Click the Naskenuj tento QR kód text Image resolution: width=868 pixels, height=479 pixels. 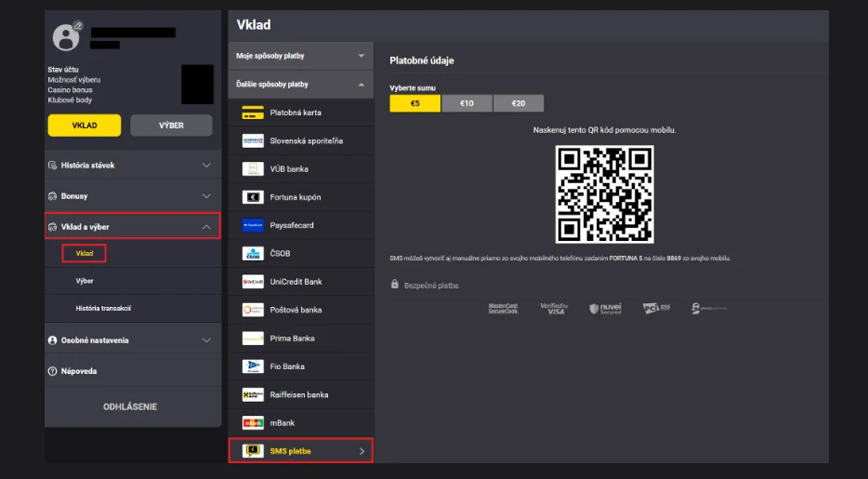click(604, 130)
